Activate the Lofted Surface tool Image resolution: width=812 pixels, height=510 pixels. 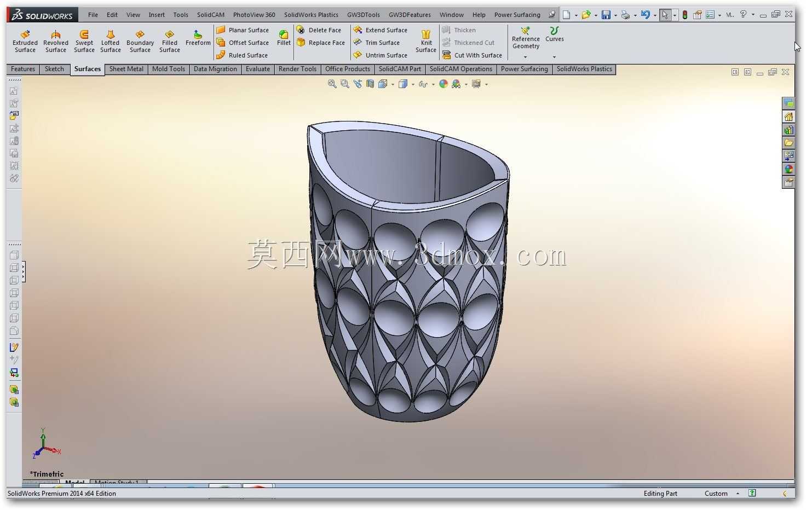(111, 42)
